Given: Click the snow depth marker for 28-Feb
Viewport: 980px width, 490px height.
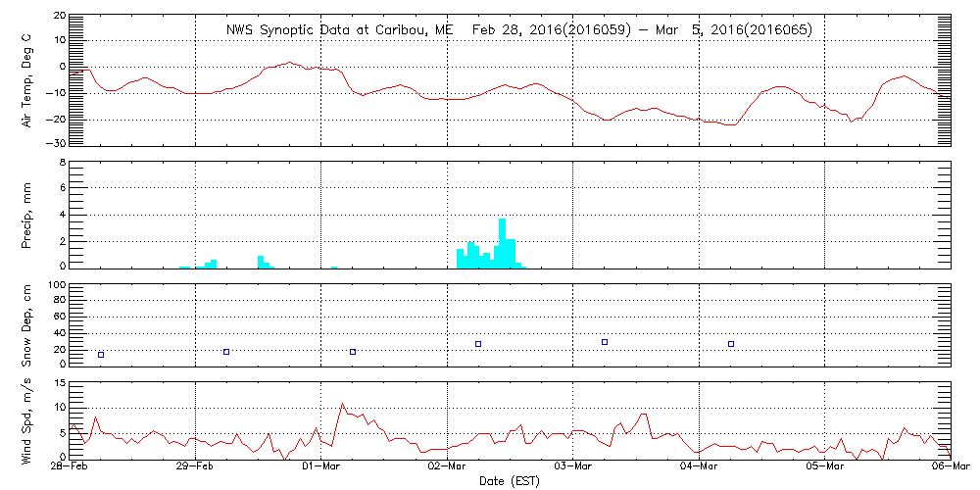Looking at the screenshot, I should [101, 355].
